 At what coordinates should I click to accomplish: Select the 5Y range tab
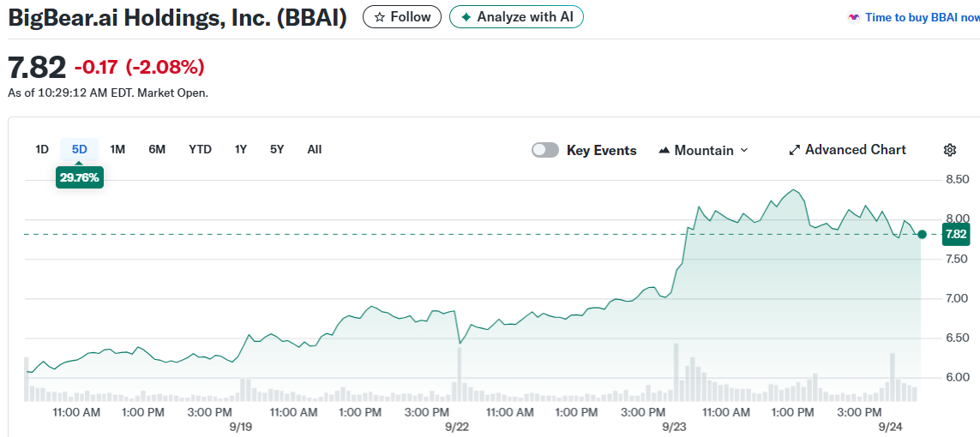click(x=277, y=149)
